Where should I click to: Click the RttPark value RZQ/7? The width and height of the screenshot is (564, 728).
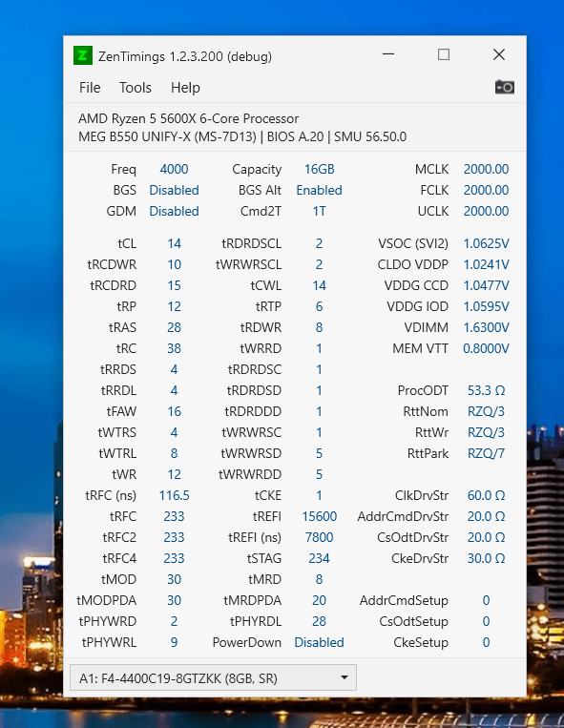[486, 453]
